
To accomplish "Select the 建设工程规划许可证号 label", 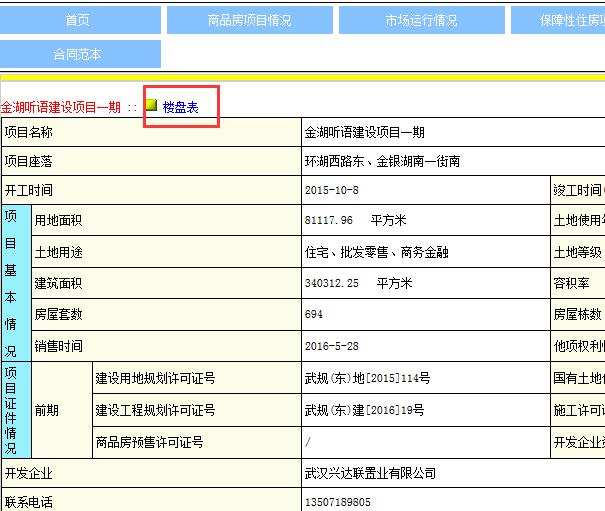I will [155, 410].
